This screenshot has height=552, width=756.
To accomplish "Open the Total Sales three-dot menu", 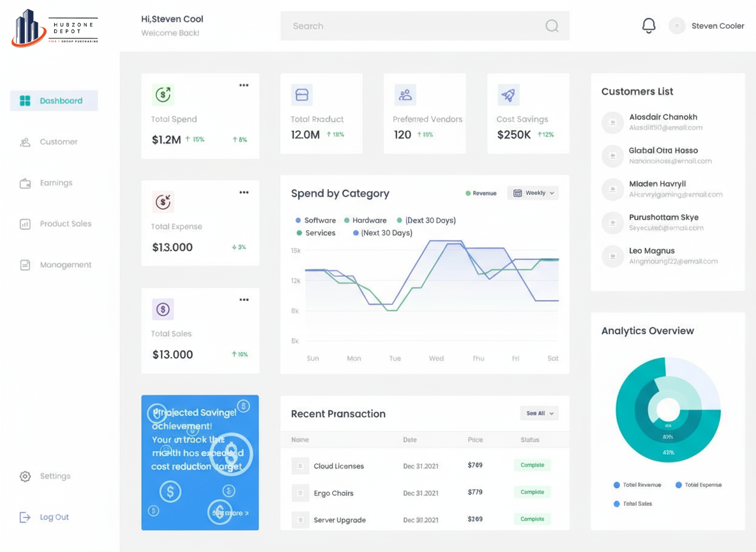I will coord(244,300).
